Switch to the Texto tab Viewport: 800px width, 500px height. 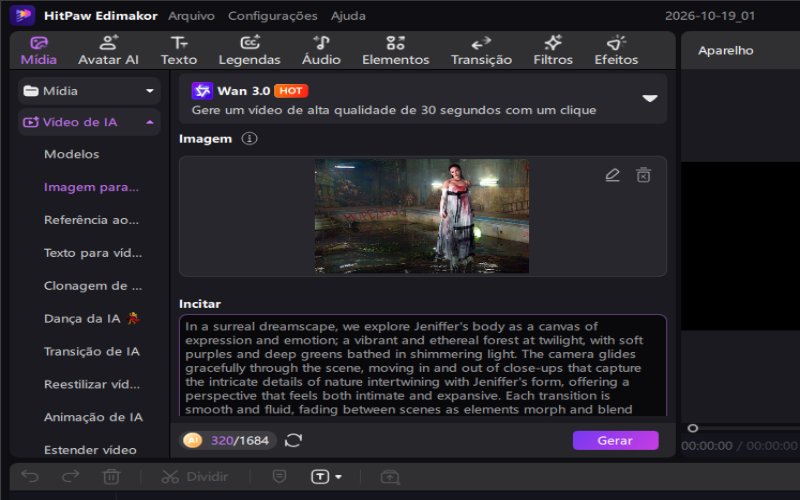(179, 51)
